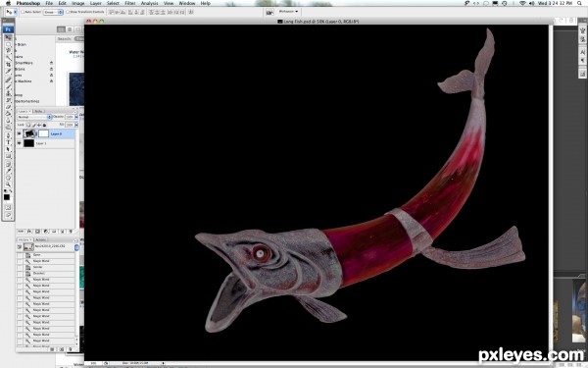Create a new layer in Layers panel

point(63,232)
